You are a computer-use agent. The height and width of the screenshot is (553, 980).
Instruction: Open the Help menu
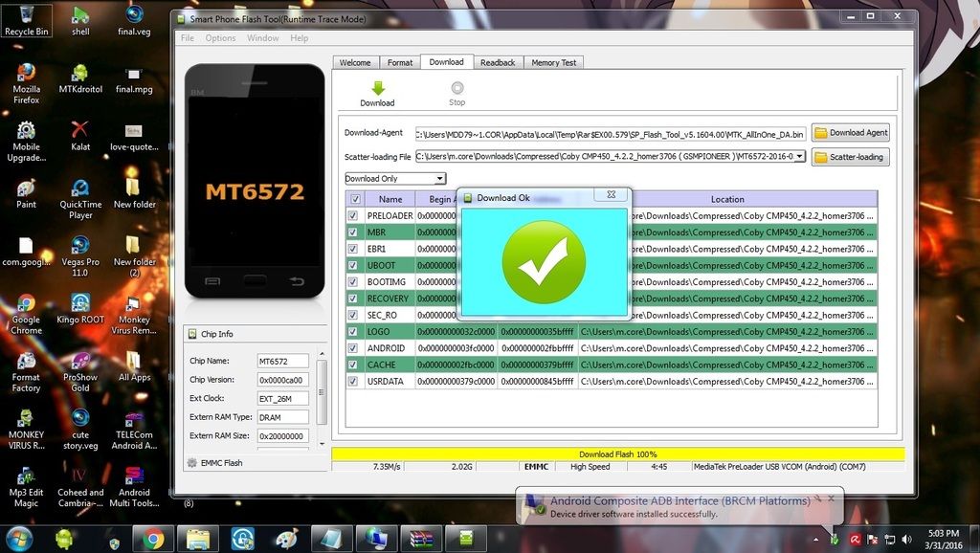tap(300, 38)
